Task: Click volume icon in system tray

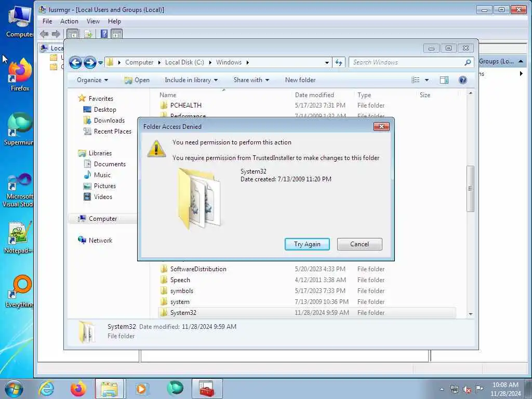Action: [467, 390]
